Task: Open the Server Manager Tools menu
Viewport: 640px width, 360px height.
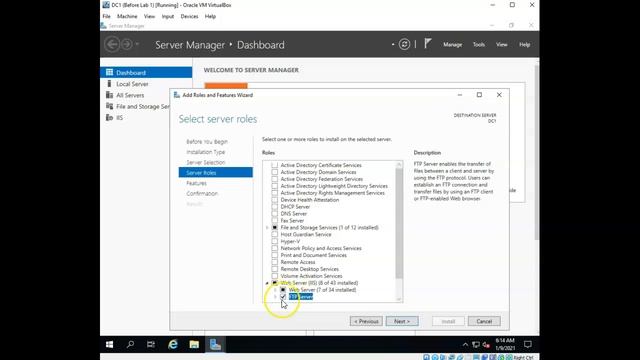Action: tap(479, 44)
